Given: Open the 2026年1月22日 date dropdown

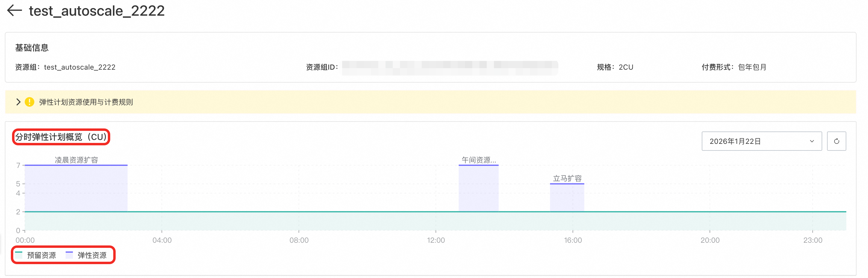Looking at the screenshot, I should [761, 141].
